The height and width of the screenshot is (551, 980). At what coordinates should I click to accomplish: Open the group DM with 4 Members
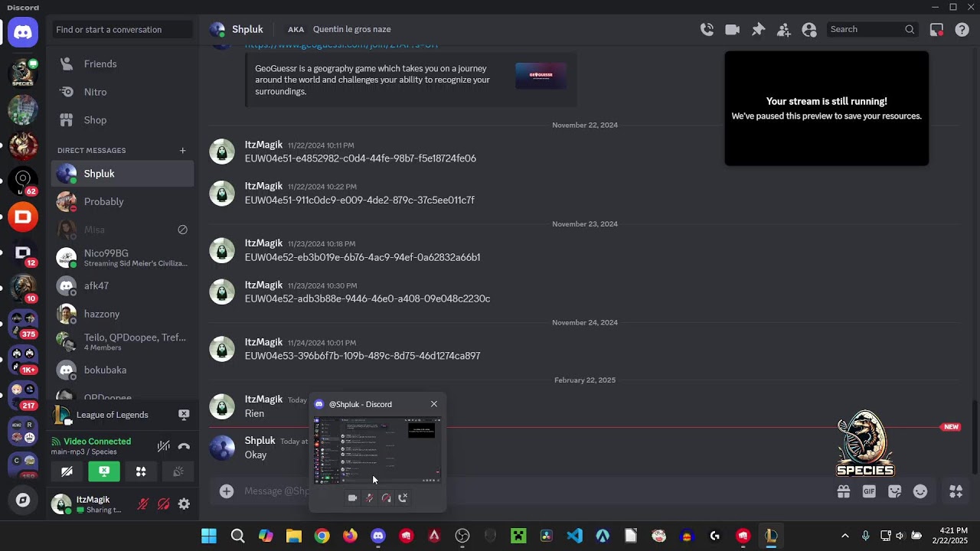click(x=122, y=342)
